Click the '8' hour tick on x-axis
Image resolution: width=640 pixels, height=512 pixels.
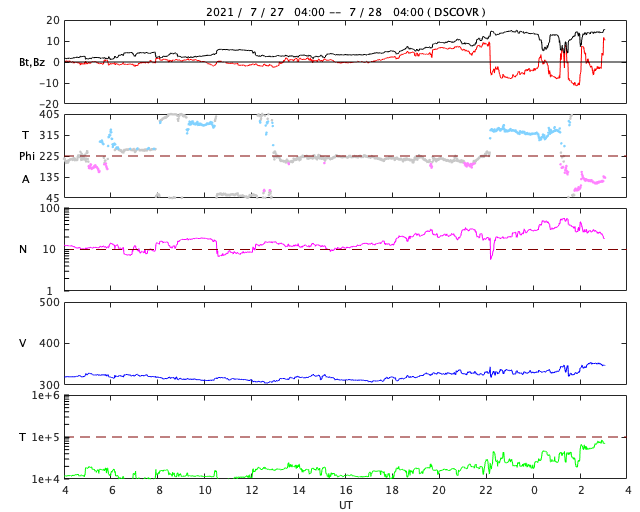[x=158, y=490]
